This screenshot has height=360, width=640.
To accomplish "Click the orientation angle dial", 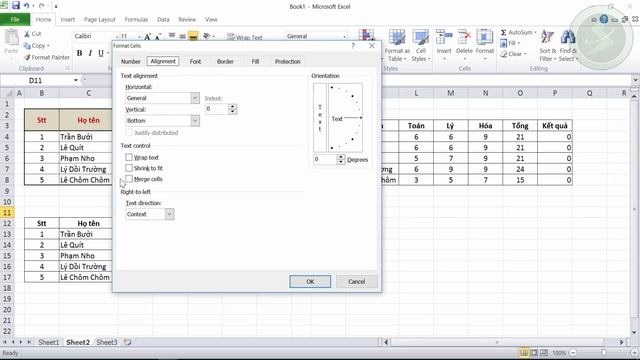I will 345,118.
